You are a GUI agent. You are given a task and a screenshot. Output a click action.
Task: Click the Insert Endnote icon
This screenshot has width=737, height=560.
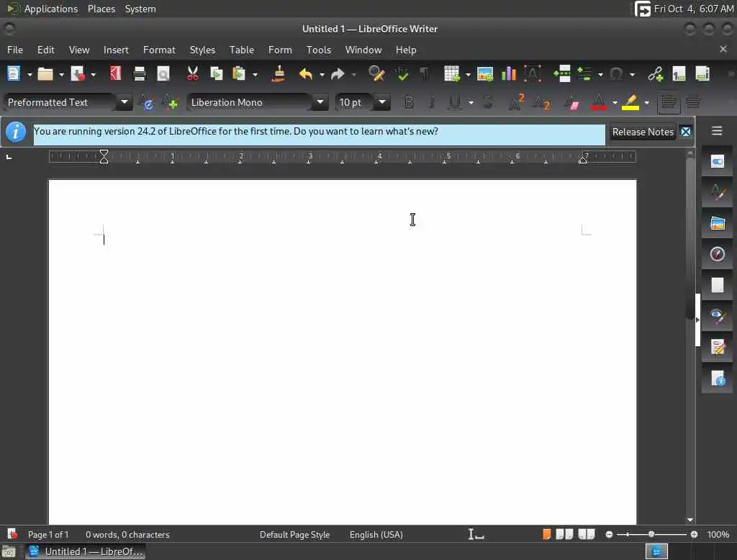[702, 74]
